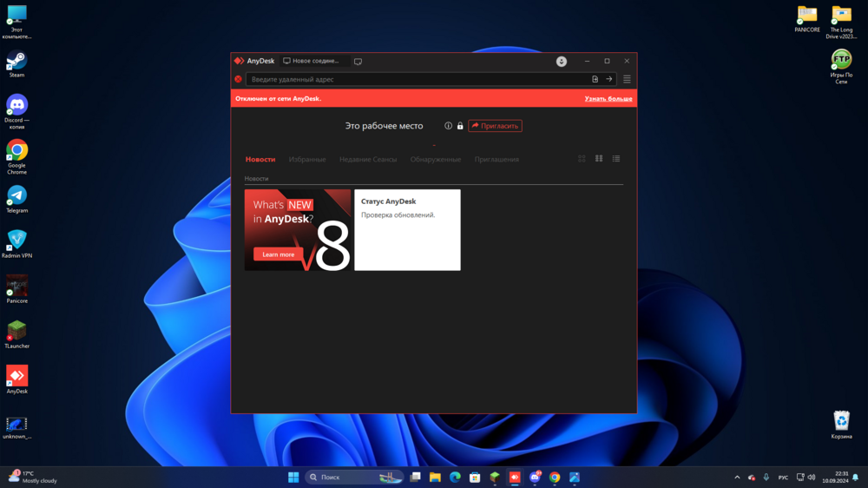Open Chrome from the taskbar
Viewport: 868px width, 488px height.
tap(555, 477)
